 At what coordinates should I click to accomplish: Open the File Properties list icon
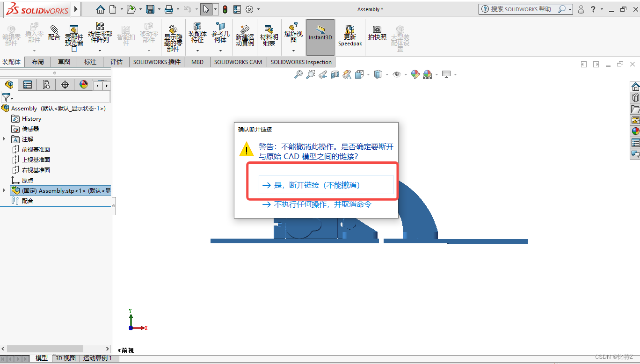(237, 9)
